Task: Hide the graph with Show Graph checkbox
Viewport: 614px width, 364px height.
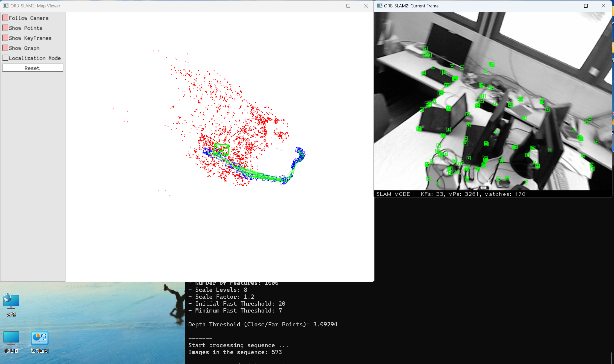Action: 5,48
